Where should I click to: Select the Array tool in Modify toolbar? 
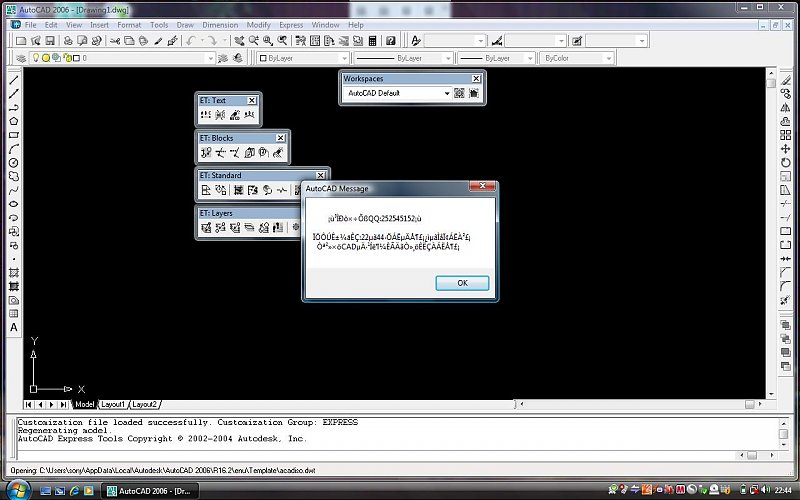(x=786, y=135)
